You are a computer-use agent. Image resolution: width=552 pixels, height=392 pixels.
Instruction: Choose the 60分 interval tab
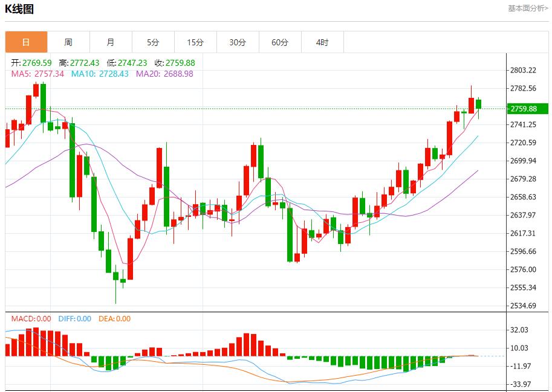pos(280,42)
